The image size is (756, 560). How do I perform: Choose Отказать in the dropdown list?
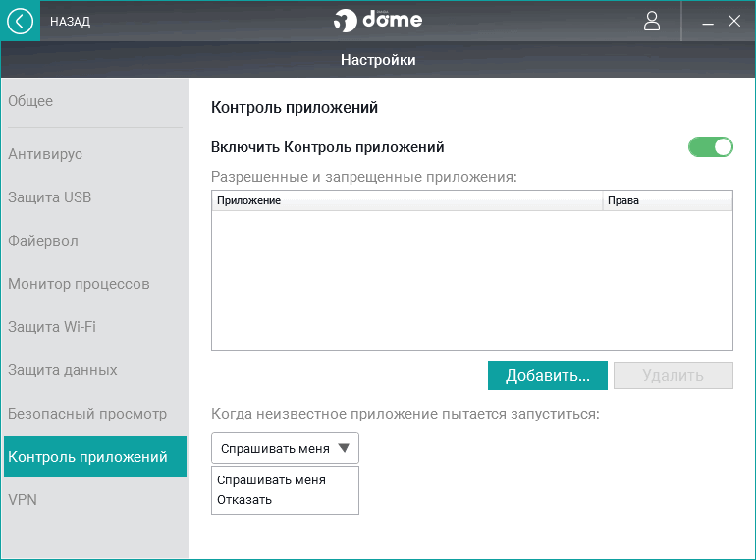click(x=244, y=500)
